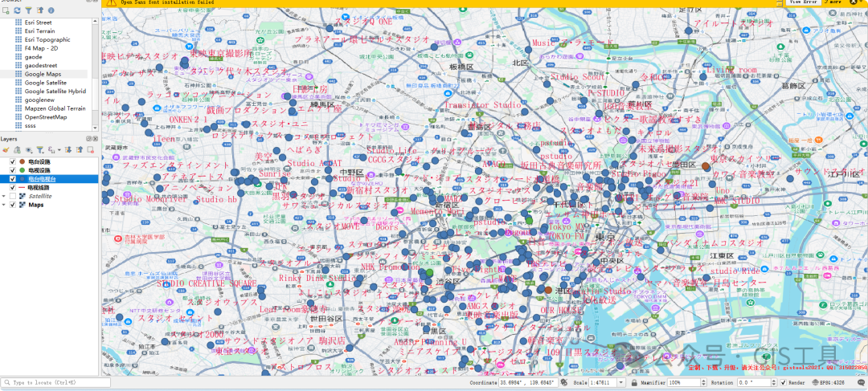Open the Scale dropdown

(620, 382)
